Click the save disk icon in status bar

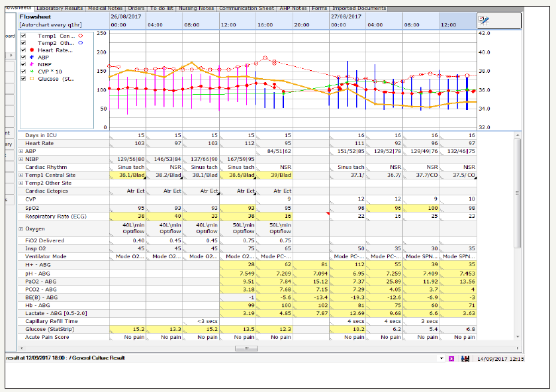465,358
